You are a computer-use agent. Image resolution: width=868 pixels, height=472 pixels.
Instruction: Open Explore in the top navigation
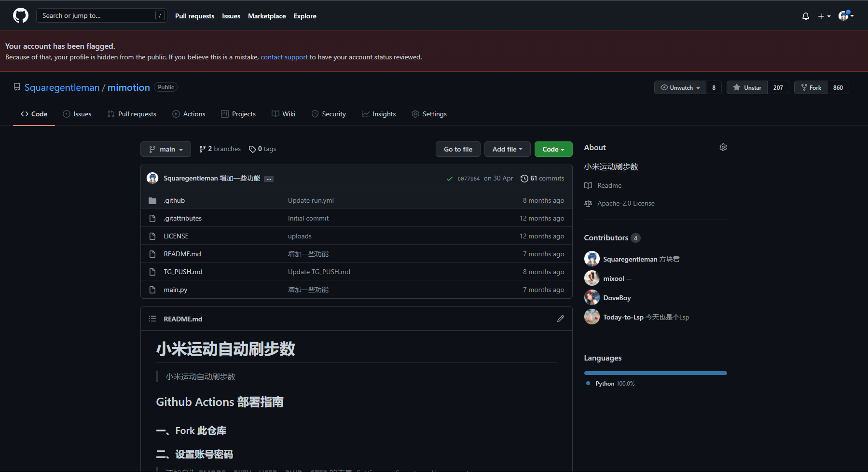(305, 16)
